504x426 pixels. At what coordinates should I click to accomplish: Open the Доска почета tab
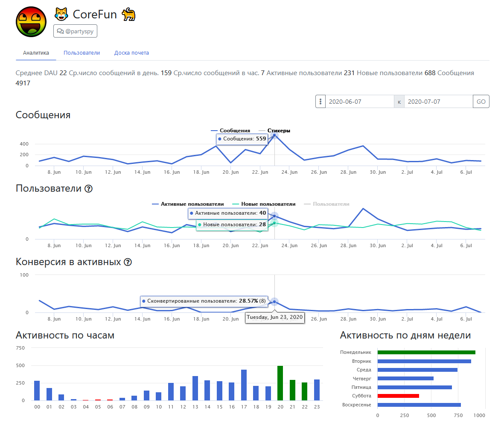131,53
